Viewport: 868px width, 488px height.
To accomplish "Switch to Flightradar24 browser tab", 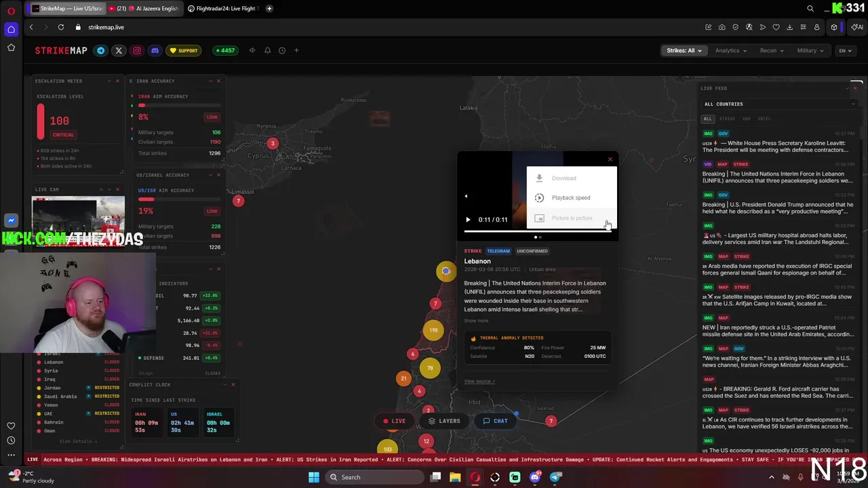I will [x=222, y=8].
